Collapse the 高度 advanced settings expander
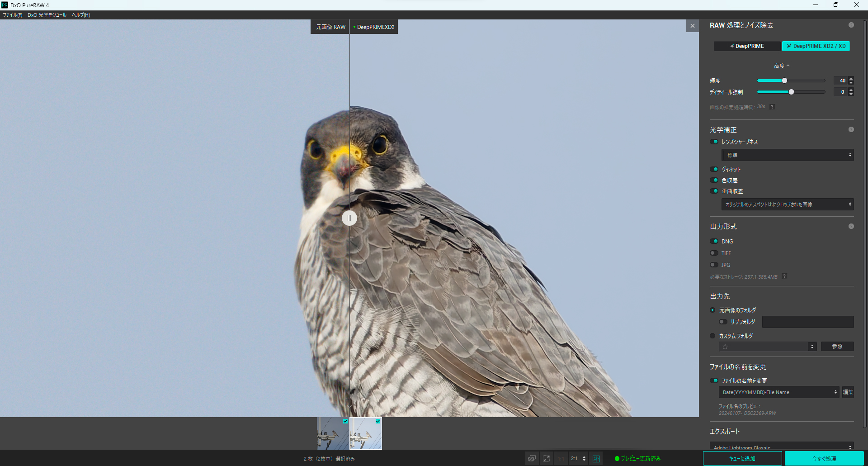 coord(781,66)
